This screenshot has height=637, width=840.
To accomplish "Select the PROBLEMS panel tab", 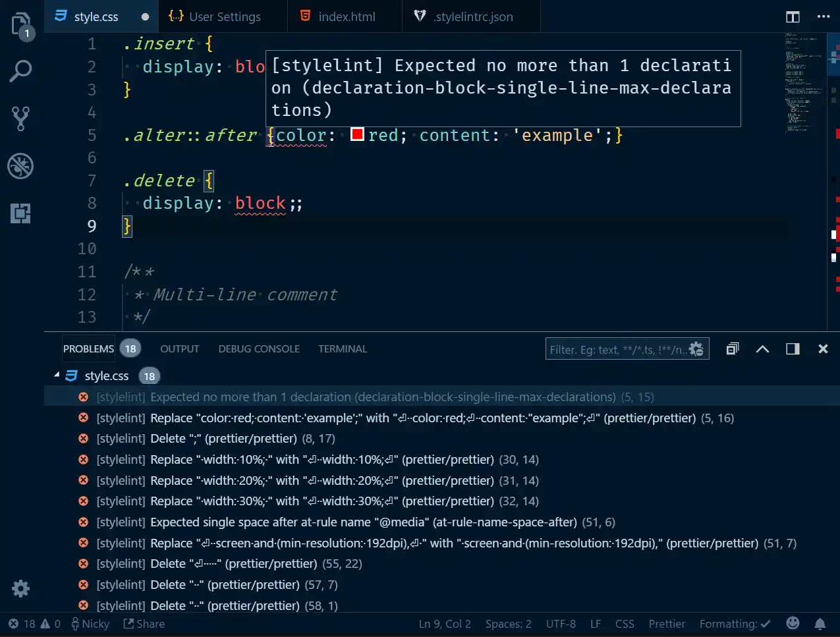I will [x=88, y=349].
